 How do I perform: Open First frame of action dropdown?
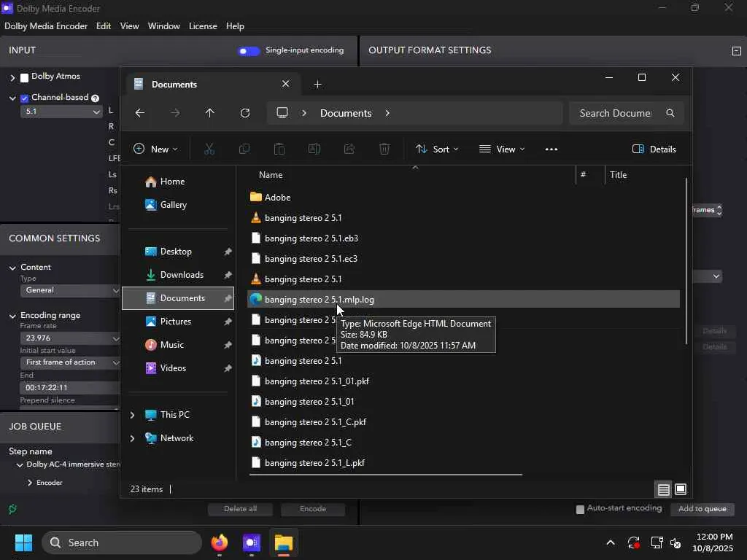pyautogui.click(x=70, y=362)
